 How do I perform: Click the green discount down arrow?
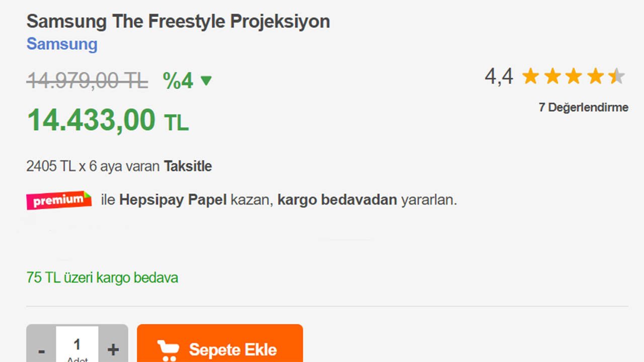(x=206, y=80)
